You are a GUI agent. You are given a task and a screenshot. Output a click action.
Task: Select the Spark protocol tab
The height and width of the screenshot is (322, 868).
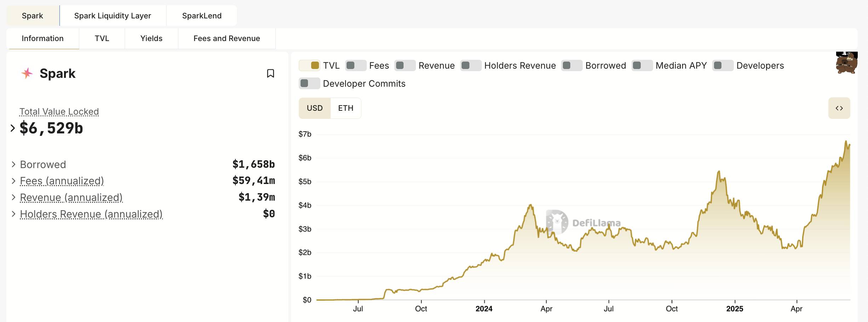(x=33, y=16)
